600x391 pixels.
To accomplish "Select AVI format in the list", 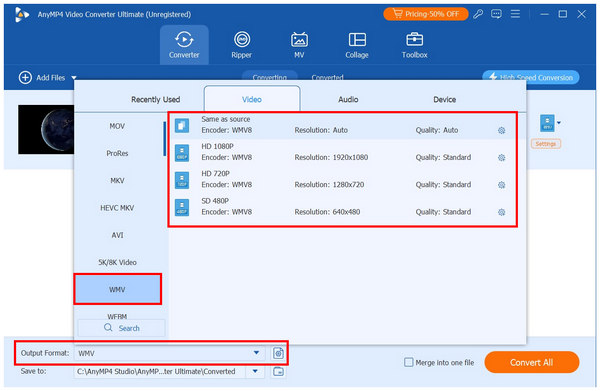I will [x=117, y=235].
